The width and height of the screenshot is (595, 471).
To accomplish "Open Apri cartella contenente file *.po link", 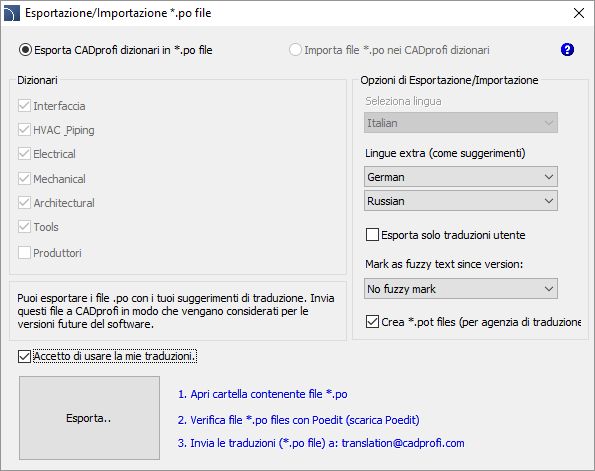I will (263, 394).
